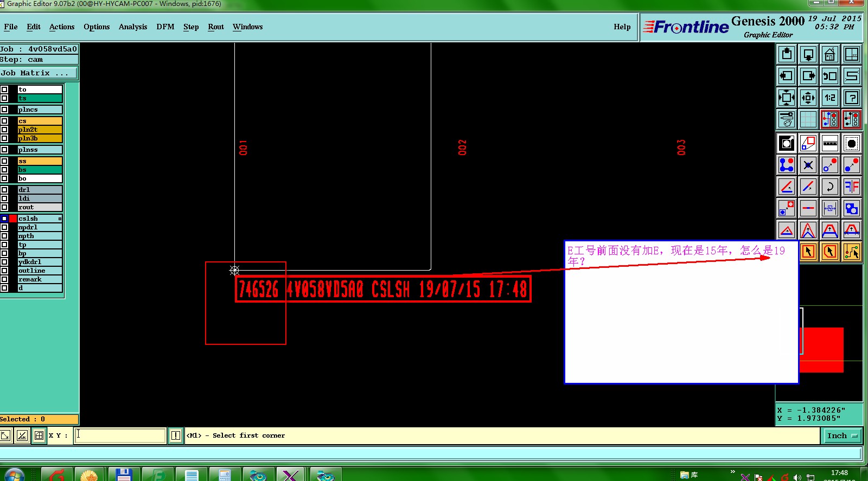Toggle the checkbox for layer cslsh
This screenshot has width=868, height=481.
[x=4, y=219]
